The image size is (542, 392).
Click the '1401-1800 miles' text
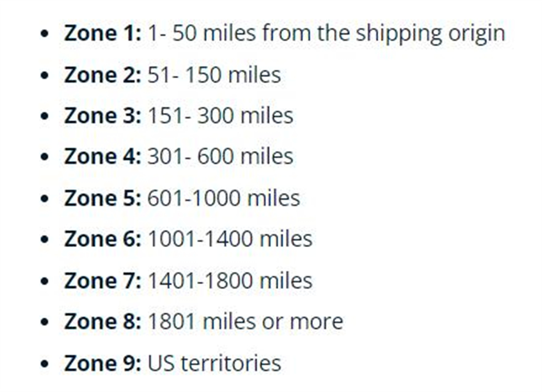click(x=230, y=280)
